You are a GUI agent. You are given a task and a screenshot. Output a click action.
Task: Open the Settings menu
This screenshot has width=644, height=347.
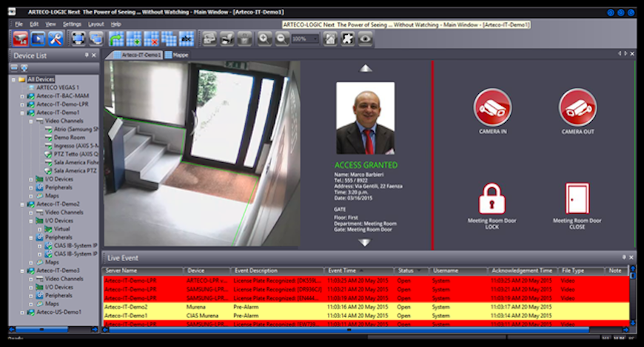pyautogui.click(x=72, y=24)
